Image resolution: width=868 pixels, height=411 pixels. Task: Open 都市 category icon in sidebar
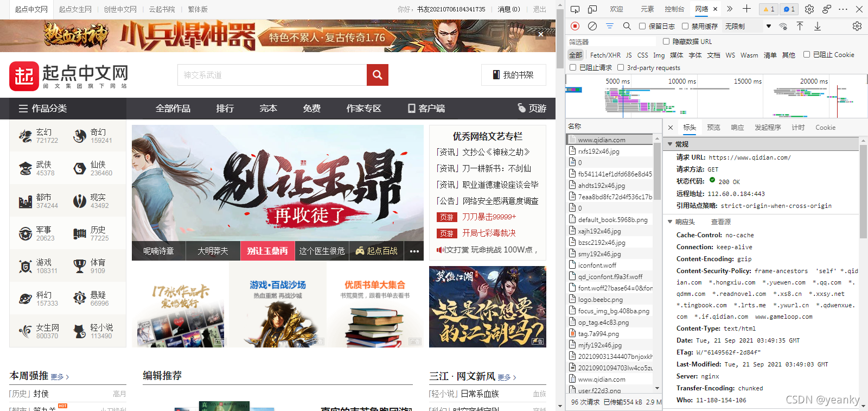[x=25, y=201]
